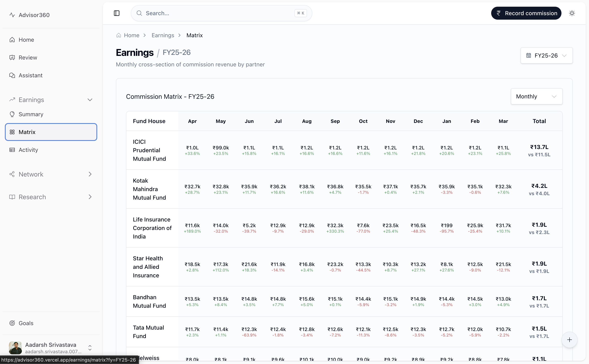Screen dimensions: 589x364
Task: Click the rupee icon in Record commission
Action: tap(498, 13)
